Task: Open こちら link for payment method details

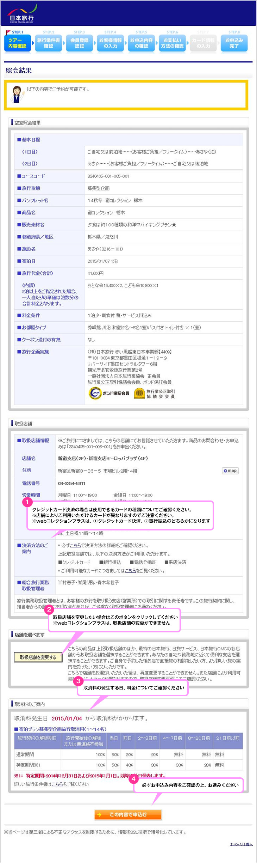Action: tap(75, 545)
